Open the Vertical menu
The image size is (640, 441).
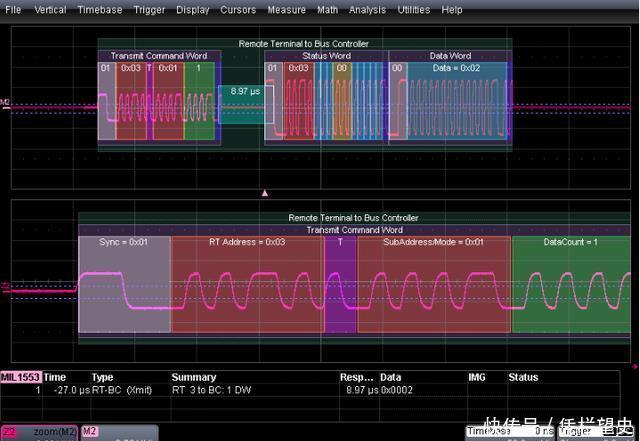[x=50, y=10]
